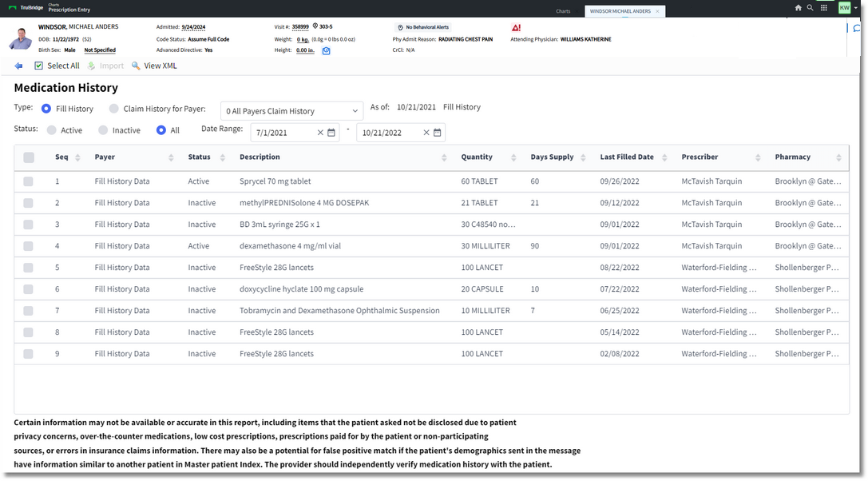
Task: Check the header checkbox of the table
Action: click(x=29, y=157)
